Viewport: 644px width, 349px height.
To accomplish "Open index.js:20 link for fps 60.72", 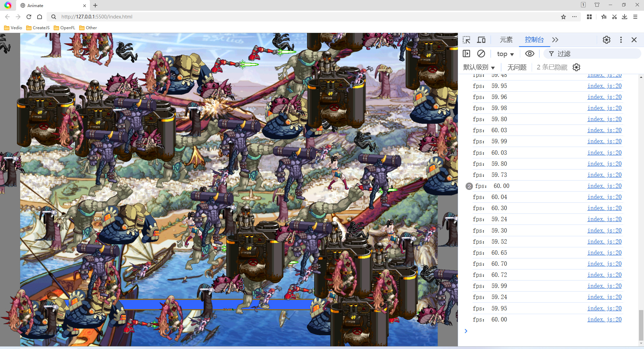I will (x=604, y=275).
